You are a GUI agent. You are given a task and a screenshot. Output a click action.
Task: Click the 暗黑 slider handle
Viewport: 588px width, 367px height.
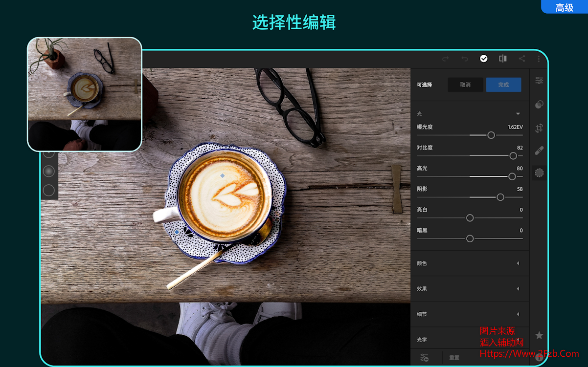(470, 238)
